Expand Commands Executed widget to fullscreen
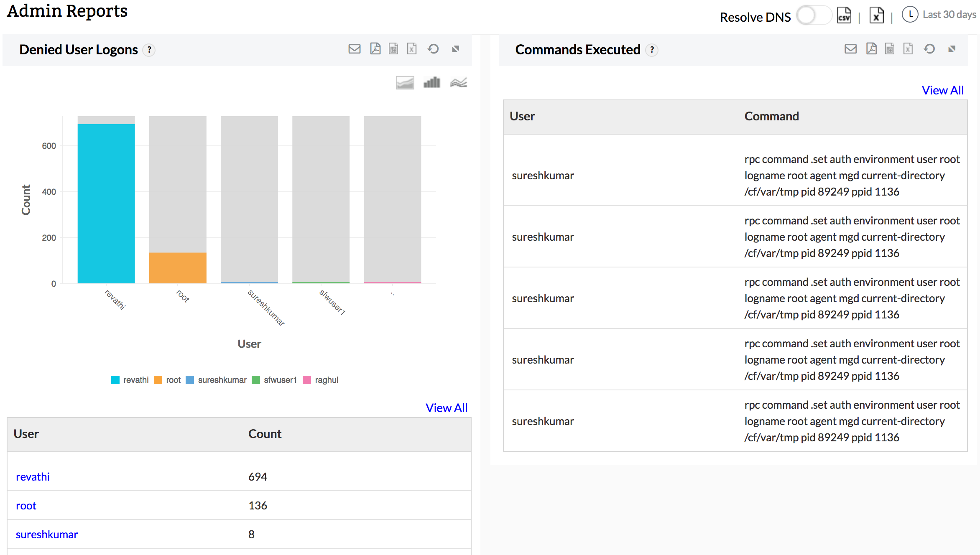 point(952,49)
